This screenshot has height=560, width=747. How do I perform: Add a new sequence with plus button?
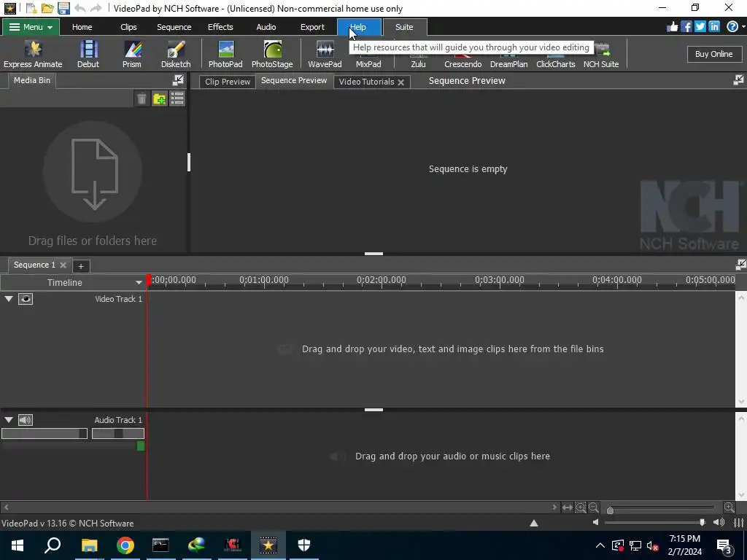(x=80, y=265)
